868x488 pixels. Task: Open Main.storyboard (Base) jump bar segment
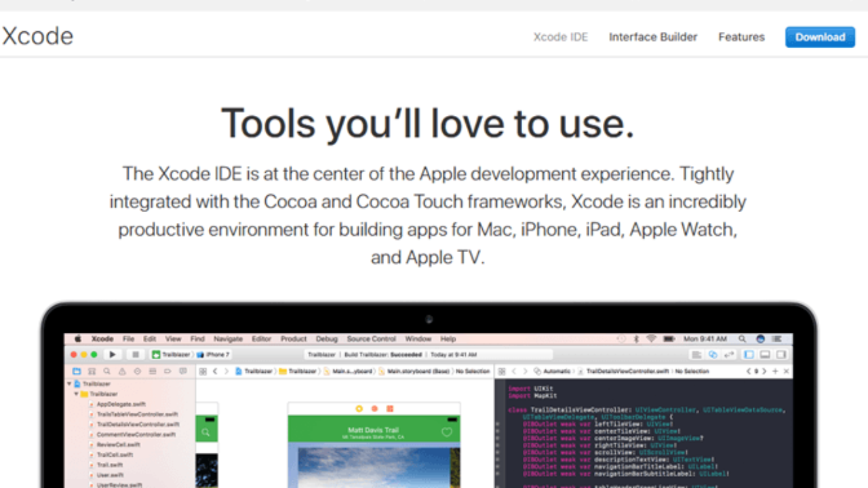coord(413,371)
